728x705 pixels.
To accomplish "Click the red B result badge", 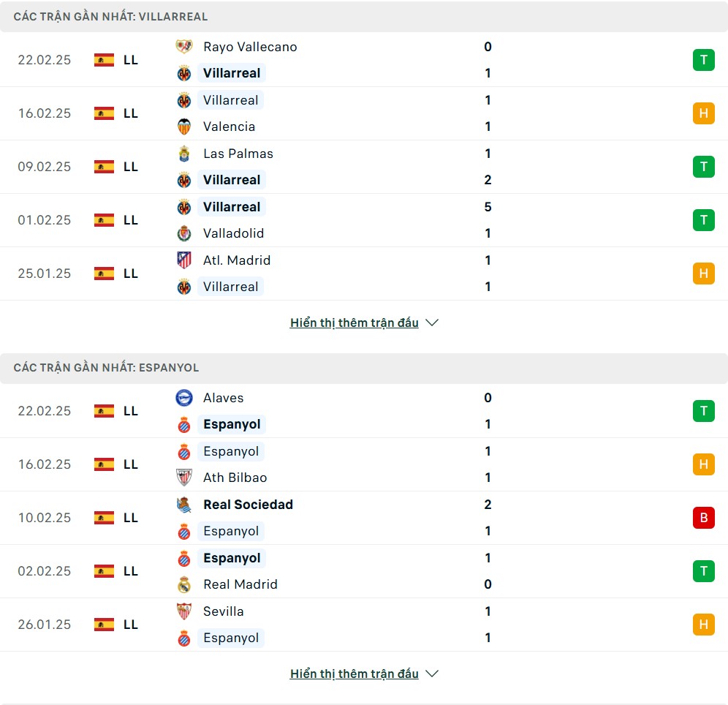I will coord(703,518).
